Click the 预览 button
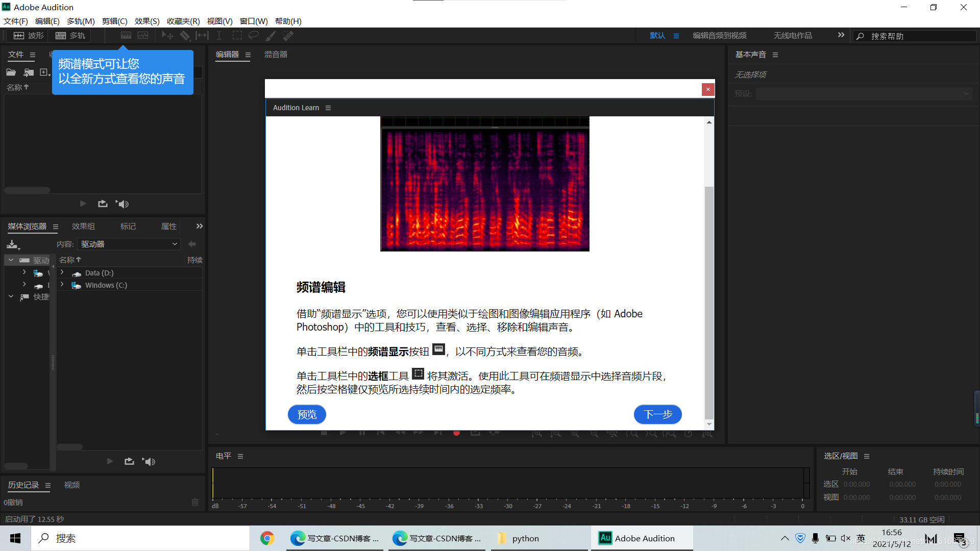 pyautogui.click(x=307, y=414)
